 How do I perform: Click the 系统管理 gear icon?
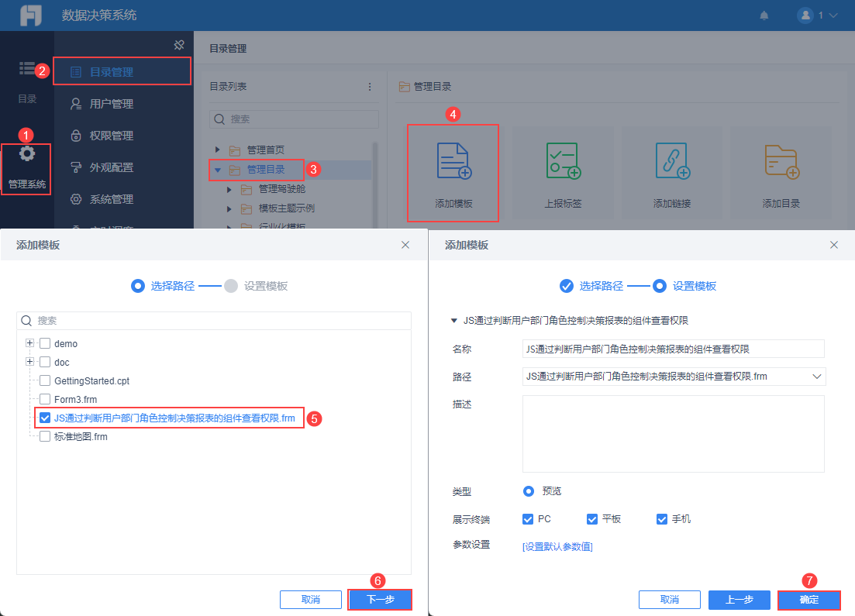(x=76, y=199)
